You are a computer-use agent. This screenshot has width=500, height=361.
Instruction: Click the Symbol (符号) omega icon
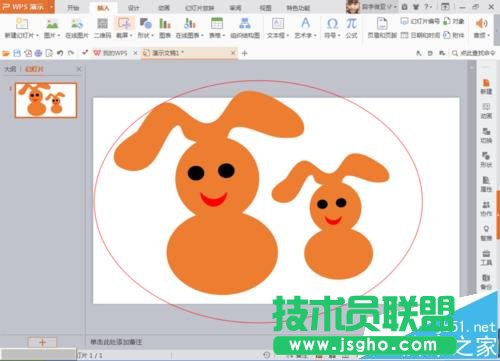click(332, 24)
